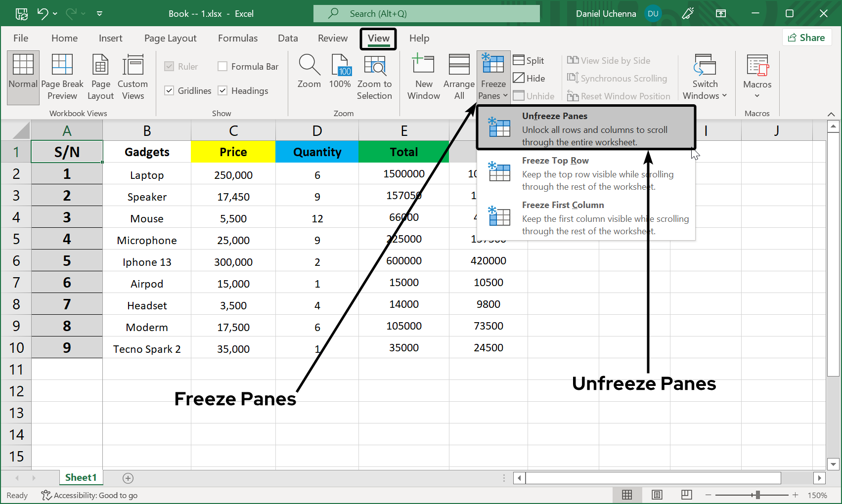Zoom to Selection
842x504 pixels.
(375, 77)
